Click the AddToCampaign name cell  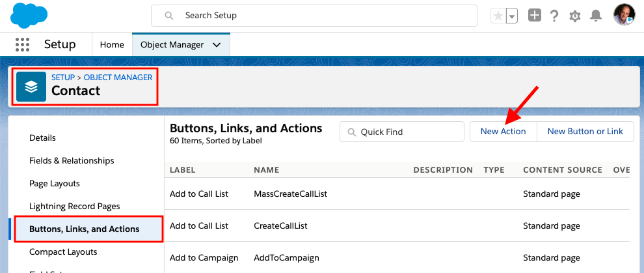pos(286,258)
